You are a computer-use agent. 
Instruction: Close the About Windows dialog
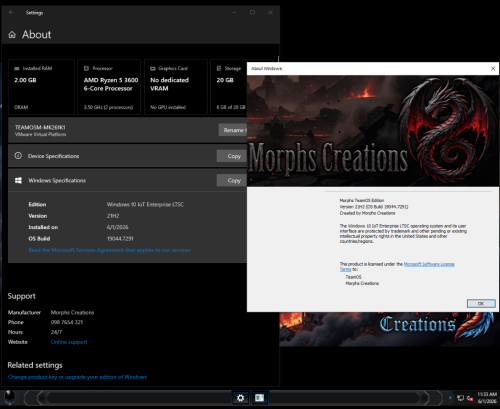coord(493,68)
